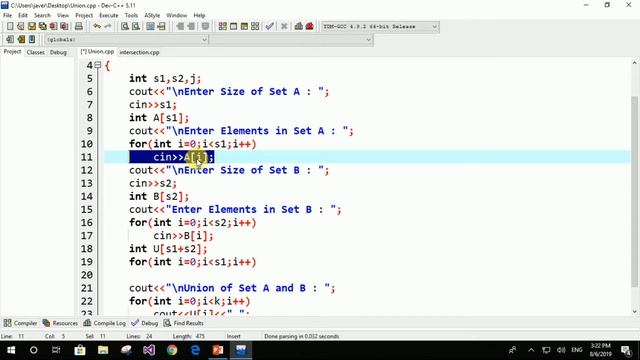Click the 'Insert' mode status bar entry
This screenshot has width=640, height=360.
point(233,336)
